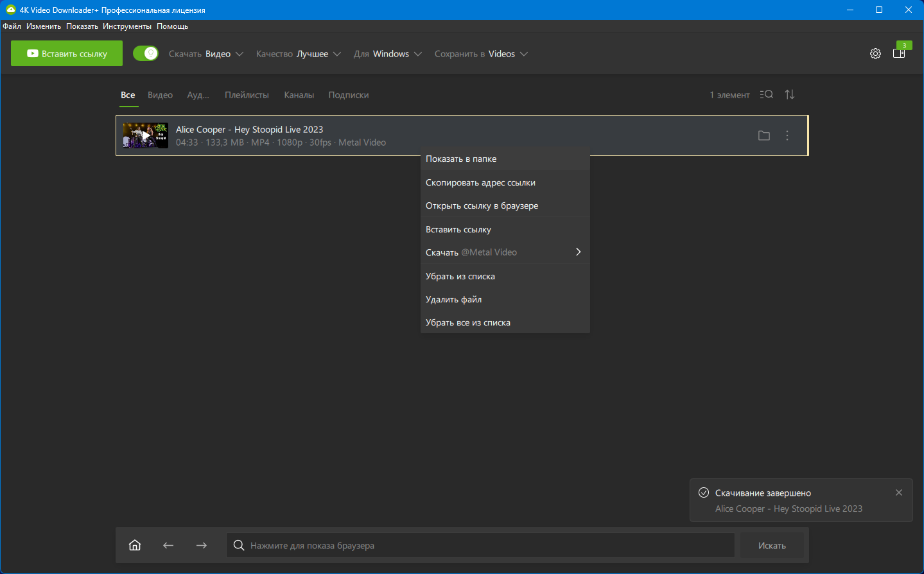Select Удалить файл in context menu

tap(453, 299)
